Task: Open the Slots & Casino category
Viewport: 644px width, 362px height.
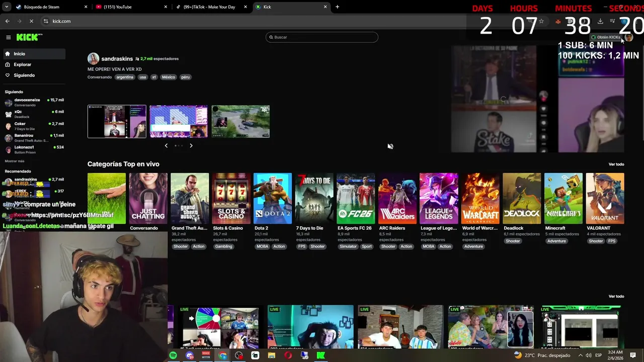Action: tap(231, 199)
